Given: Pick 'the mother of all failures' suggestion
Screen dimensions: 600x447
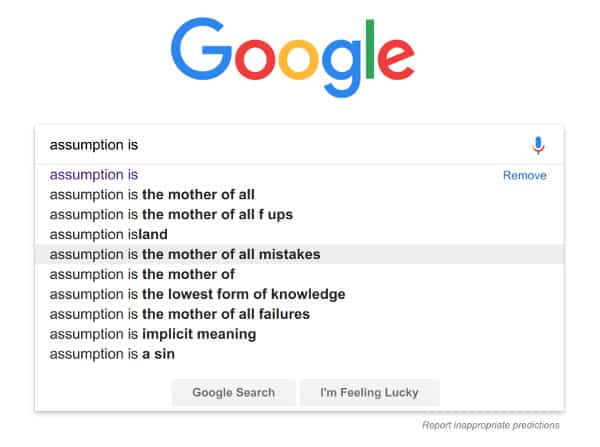Looking at the screenshot, I should coord(179,314).
